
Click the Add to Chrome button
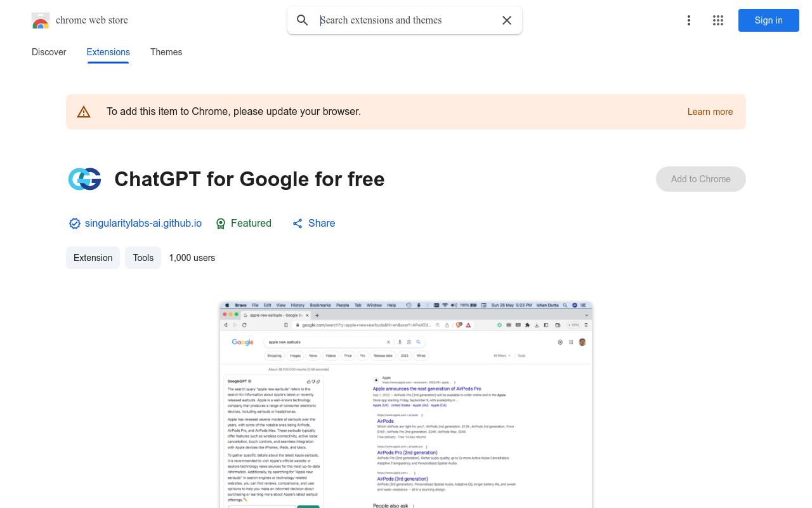(x=701, y=179)
